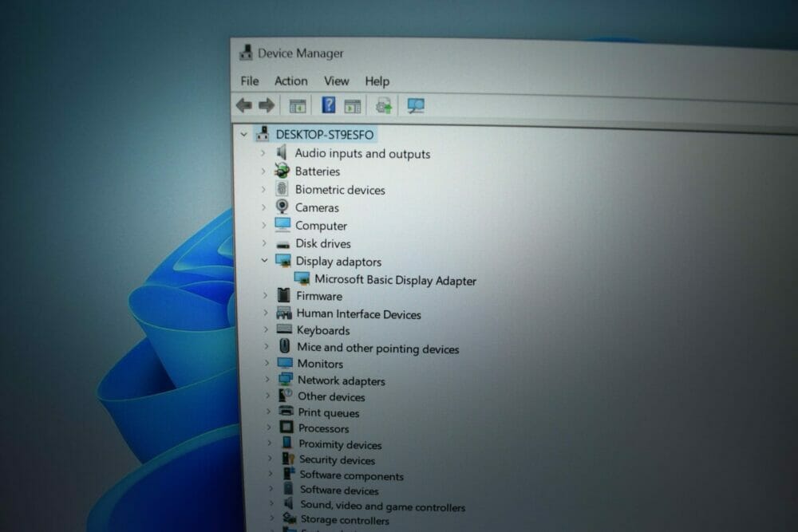The width and height of the screenshot is (798, 532).
Task: Select the DESKTOP-ST9ESFO computer name
Action: coord(325,134)
